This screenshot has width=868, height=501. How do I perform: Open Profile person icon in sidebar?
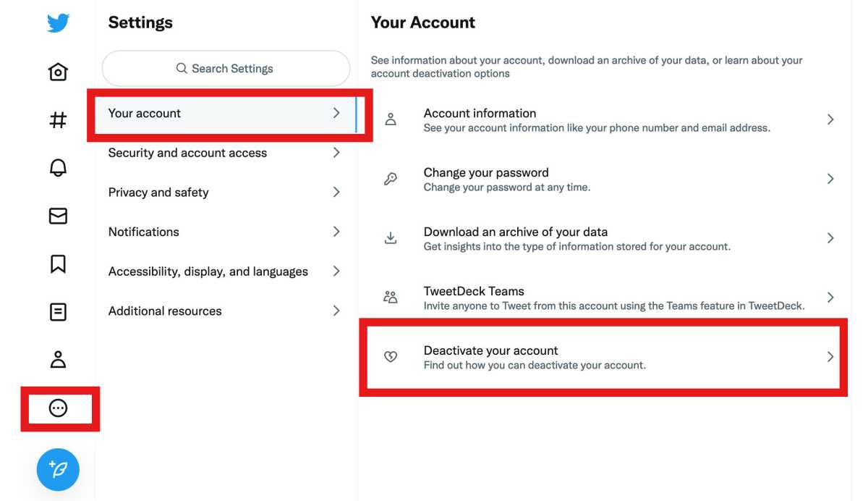[58, 359]
